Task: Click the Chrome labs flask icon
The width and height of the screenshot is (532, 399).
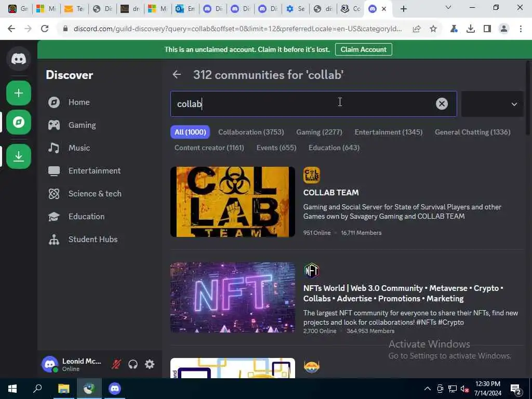Action: [x=454, y=29]
